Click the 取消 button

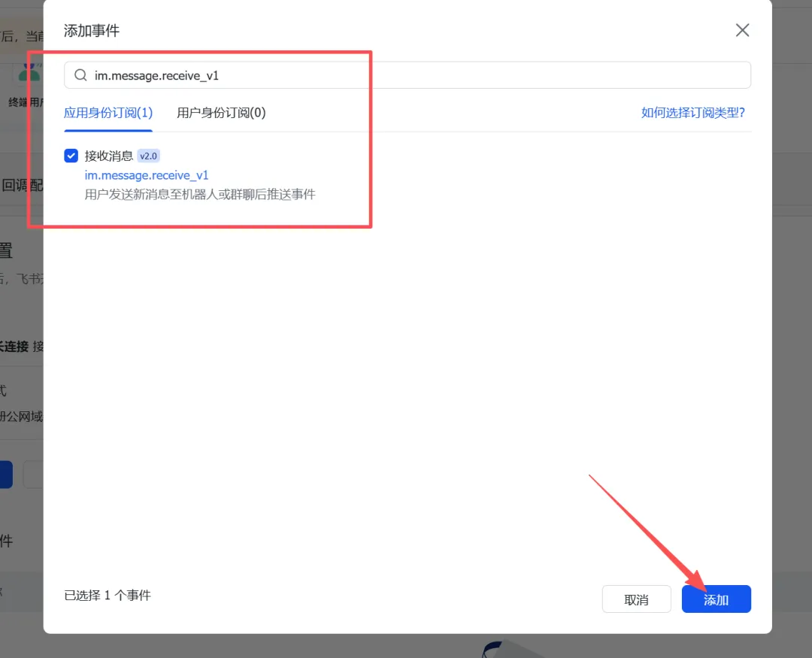pos(637,599)
